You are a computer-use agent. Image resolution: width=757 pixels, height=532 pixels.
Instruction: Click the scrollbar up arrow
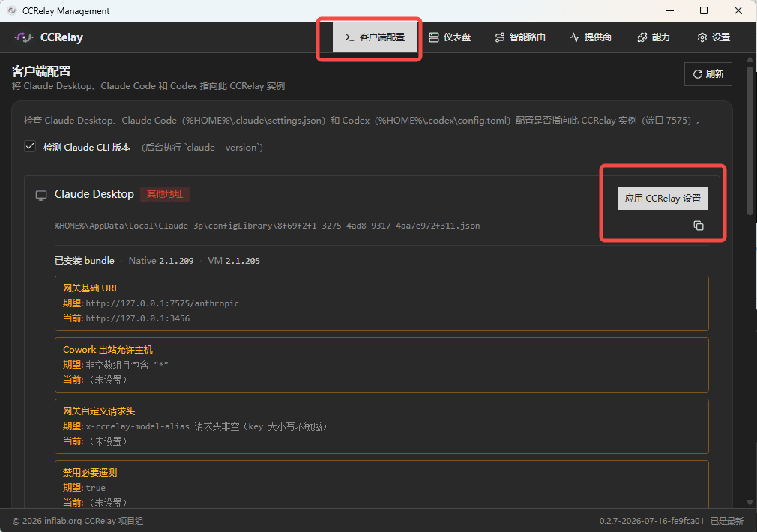[x=750, y=60]
